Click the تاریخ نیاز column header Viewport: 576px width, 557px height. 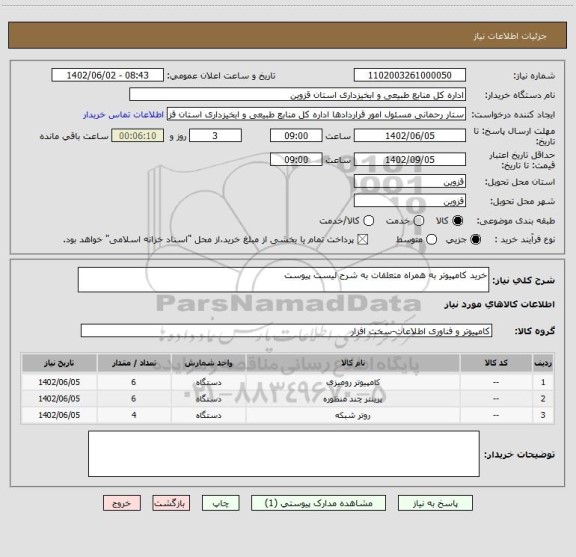59,363
